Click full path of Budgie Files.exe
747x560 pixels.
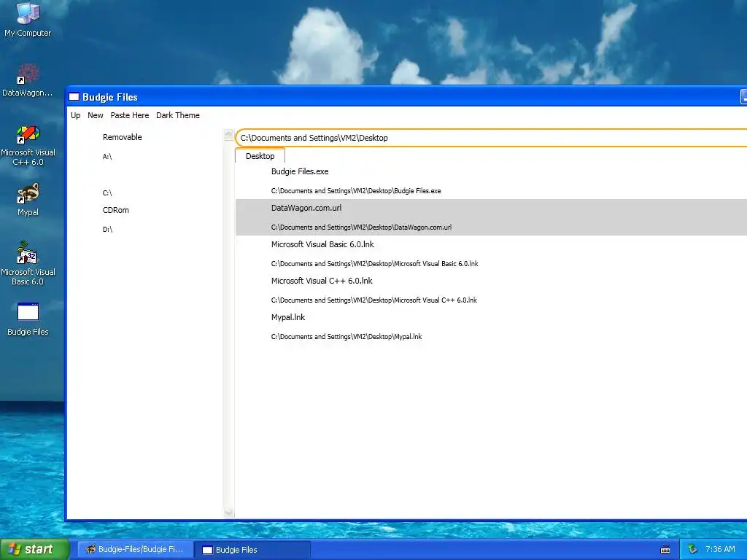[x=356, y=191]
